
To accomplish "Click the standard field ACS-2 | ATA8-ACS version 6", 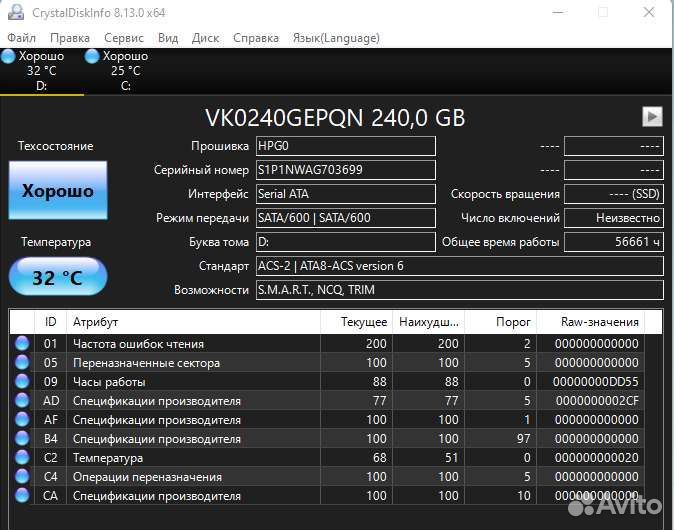I will coord(460,266).
